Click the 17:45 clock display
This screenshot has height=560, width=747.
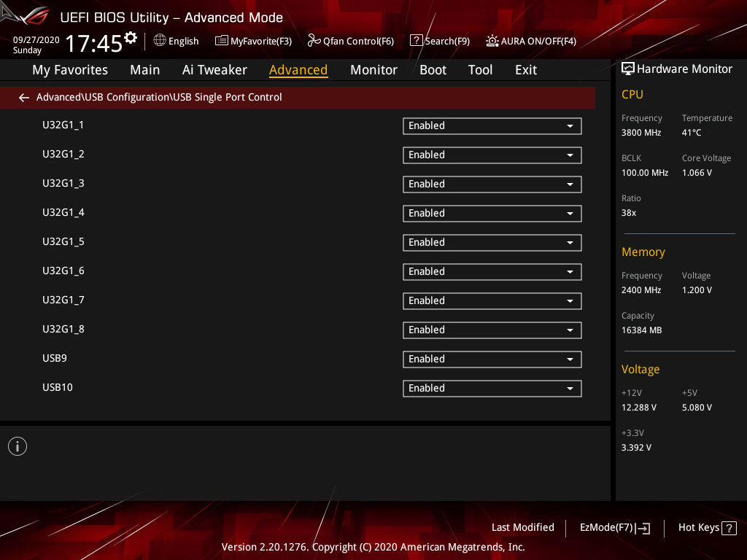pyautogui.click(x=94, y=43)
